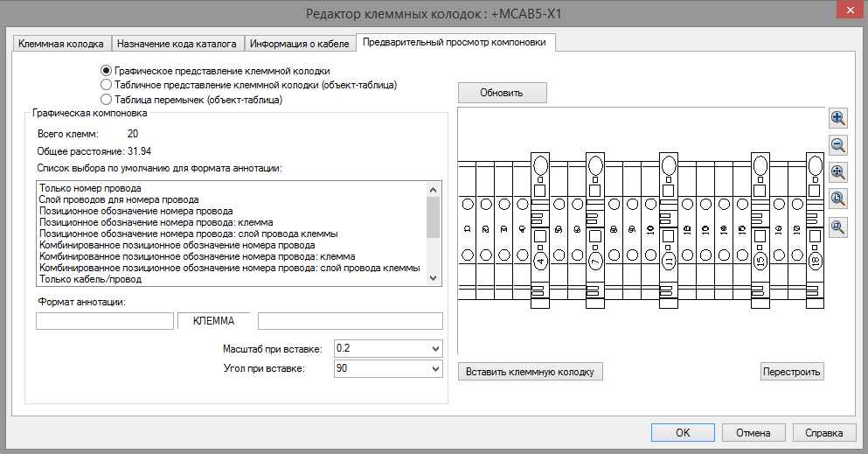This screenshot has height=454, width=868.
Task: Select Комбинированное обозначение: слой провода клеммы
Action: (x=230, y=268)
